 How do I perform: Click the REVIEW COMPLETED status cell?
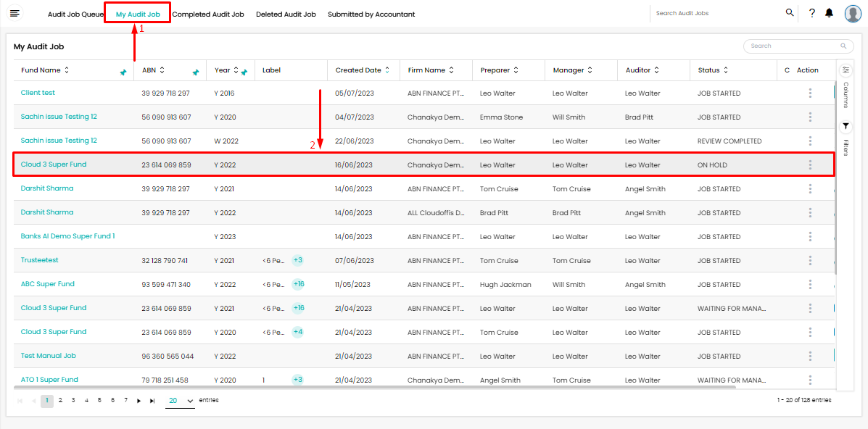729,141
